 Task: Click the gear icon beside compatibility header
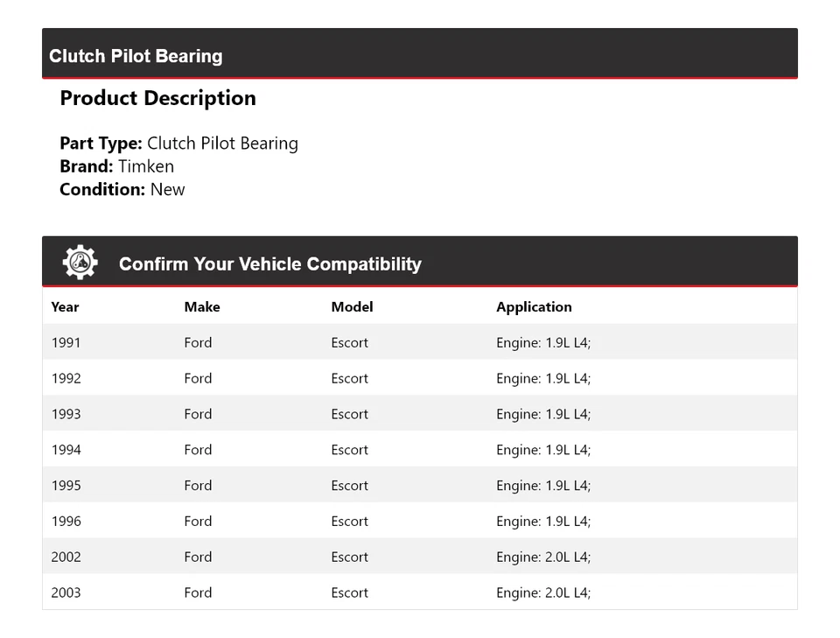(x=80, y=263)
